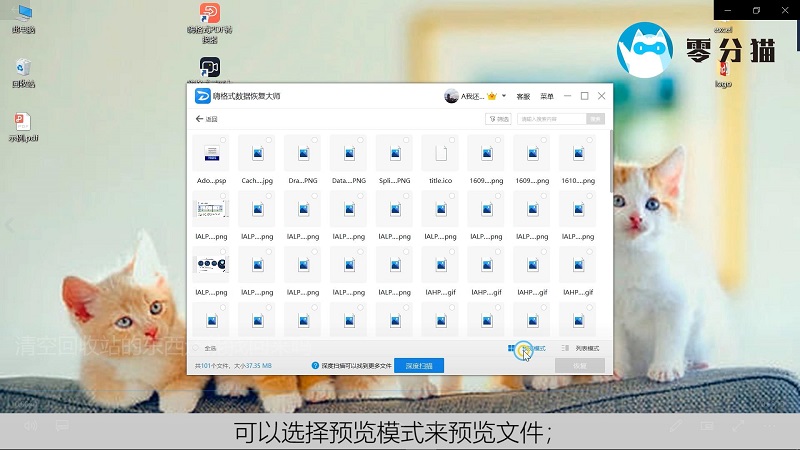Tick the checkbox on title.ico file
The width and height of the screenshot is (800, 450).
[x=452, y=140]
